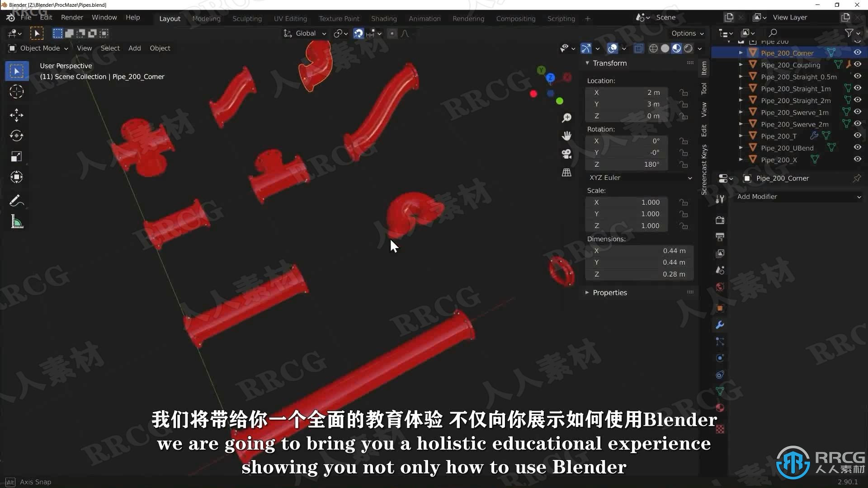Open the viewport View menu
The image size is (868, 488).
click(84, 48)
